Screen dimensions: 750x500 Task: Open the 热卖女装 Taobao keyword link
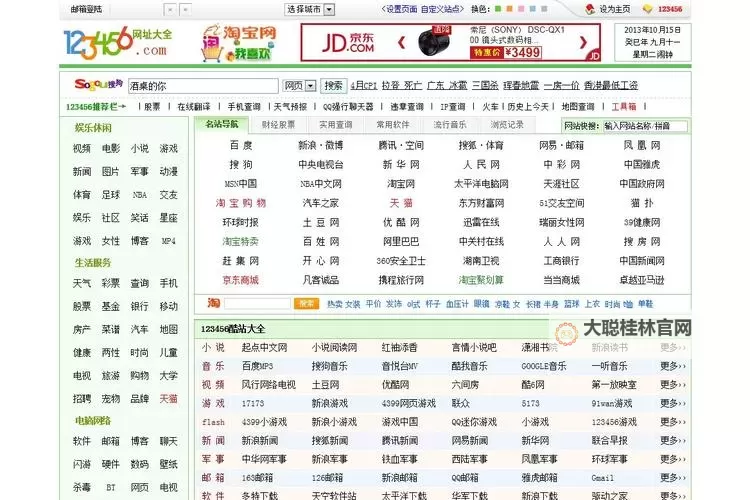click(x=343, y=304)
